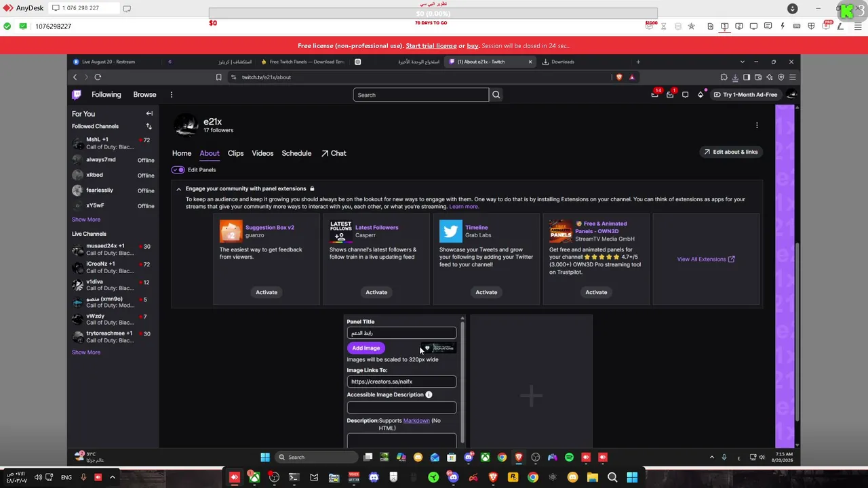Click info icon beside Accessible Image Description

[429, 394]
